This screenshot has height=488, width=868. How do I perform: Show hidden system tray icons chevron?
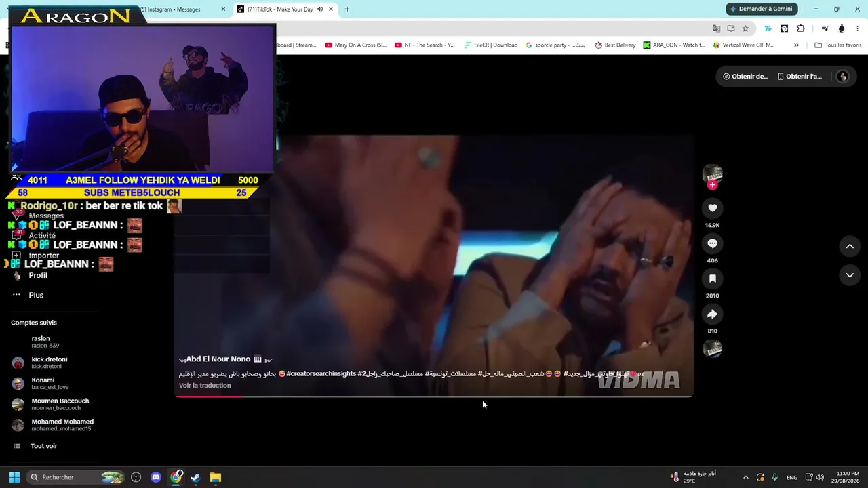coord(746,477)
